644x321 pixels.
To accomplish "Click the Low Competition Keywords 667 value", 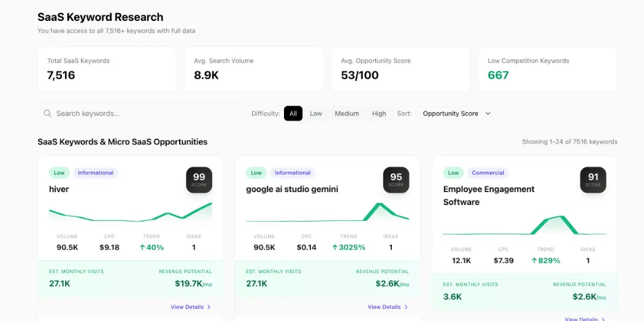I will (498, 75).
